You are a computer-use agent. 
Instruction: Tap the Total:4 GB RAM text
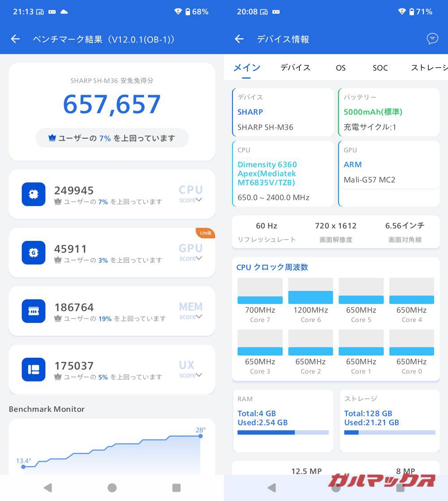coord(256,413)
